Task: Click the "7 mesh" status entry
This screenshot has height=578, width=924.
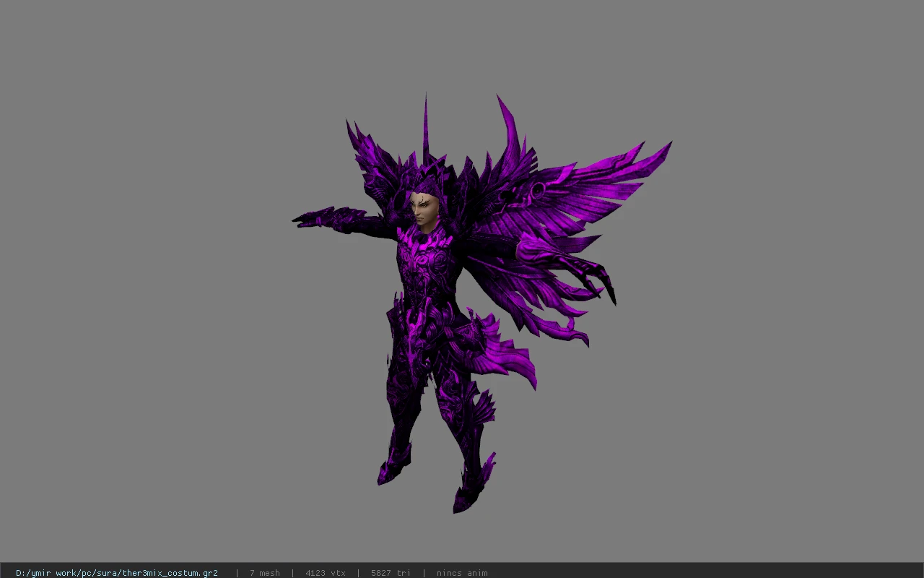Action: pos(265,573)
